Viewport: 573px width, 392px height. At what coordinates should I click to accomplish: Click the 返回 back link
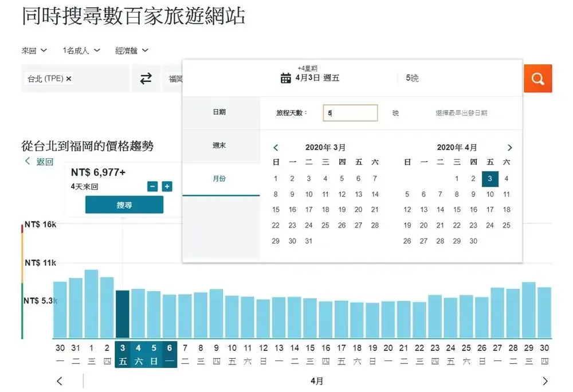(x=39, y=162)
